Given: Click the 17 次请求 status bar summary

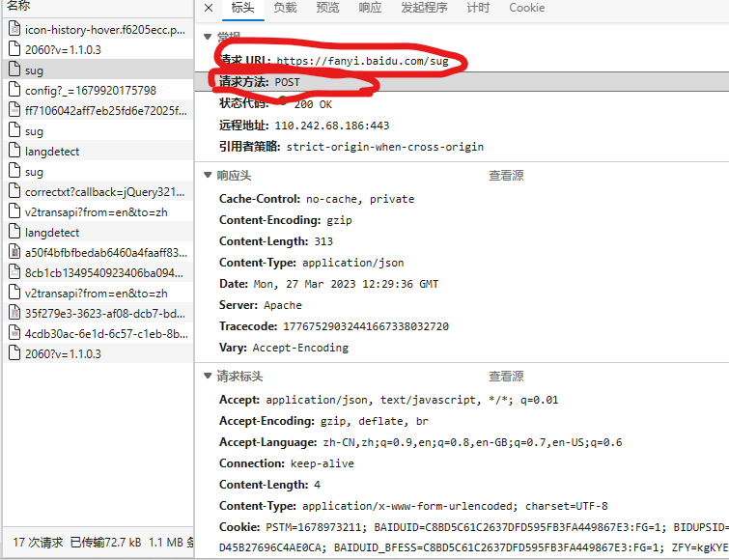Looking at the screenshot, I should pos(38,543).
